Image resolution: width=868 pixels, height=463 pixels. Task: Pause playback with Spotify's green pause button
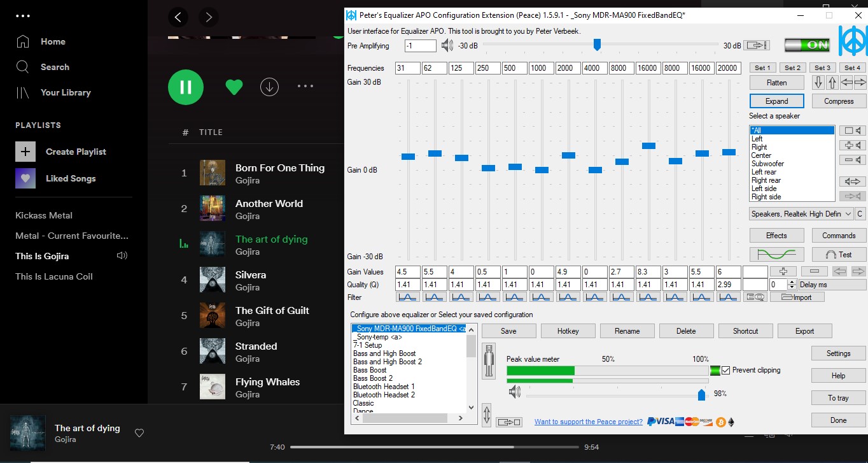pos(186,87)
